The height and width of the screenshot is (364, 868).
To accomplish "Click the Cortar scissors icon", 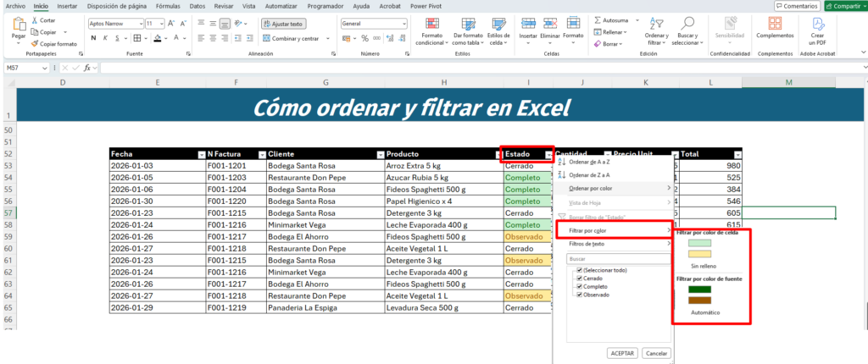I will coord(35,20).
